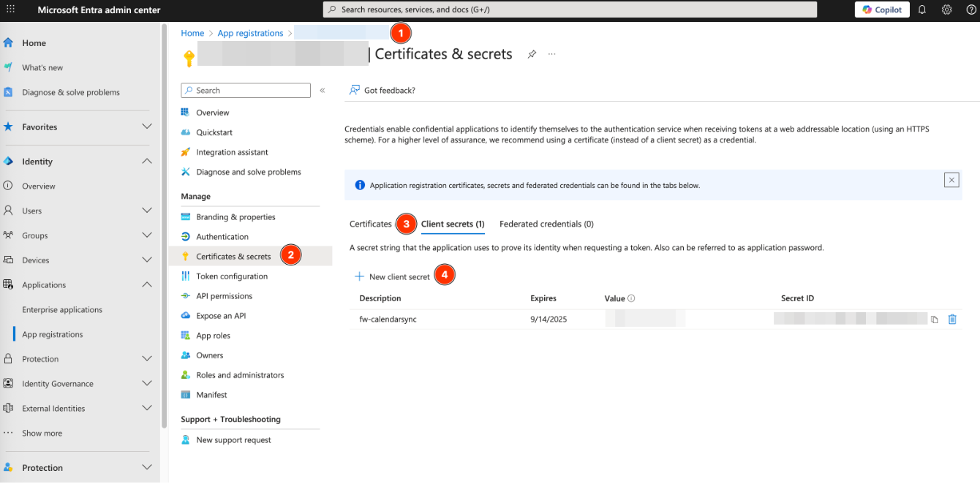Screen dimensions: 980x484
Task: Go to App registrations breadcrumb
Action: coord(250,33)
